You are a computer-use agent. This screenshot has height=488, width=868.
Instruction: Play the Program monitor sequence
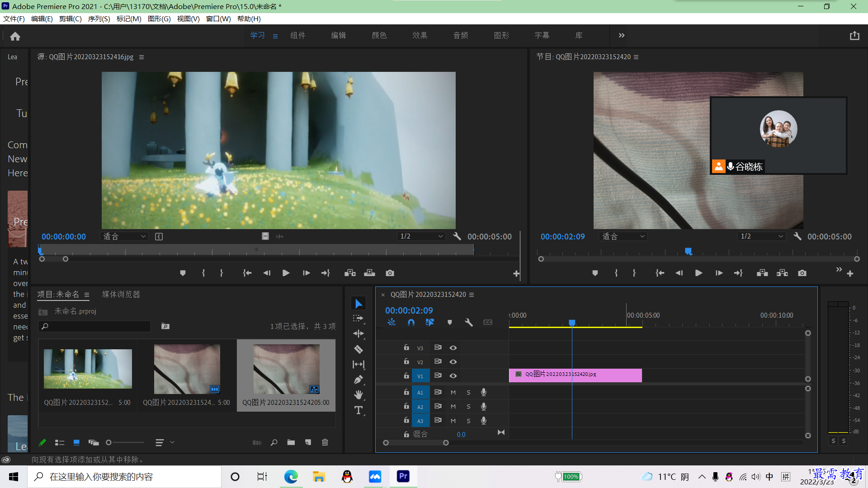click(x=698, y=273)
